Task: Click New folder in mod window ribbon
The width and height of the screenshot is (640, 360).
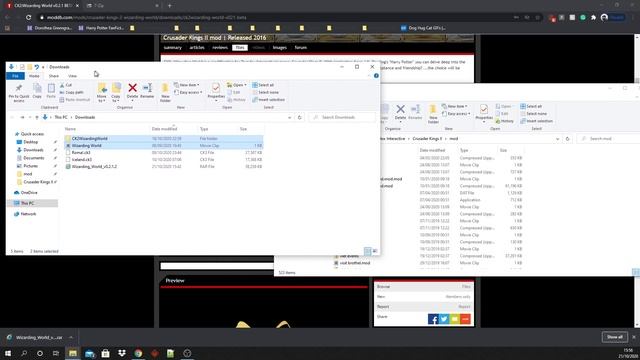Action: (433, 114)
